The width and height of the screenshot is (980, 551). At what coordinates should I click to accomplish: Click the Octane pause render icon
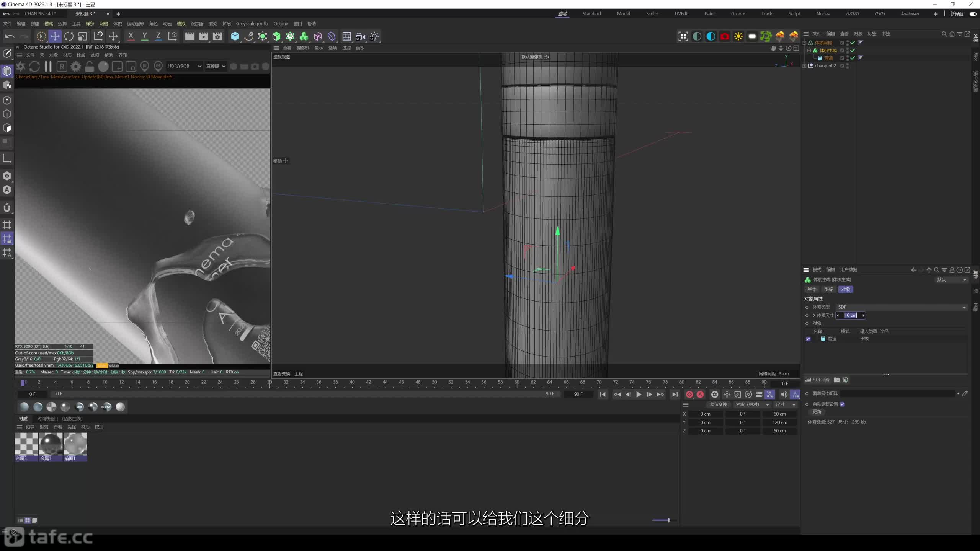click(48, 67)
